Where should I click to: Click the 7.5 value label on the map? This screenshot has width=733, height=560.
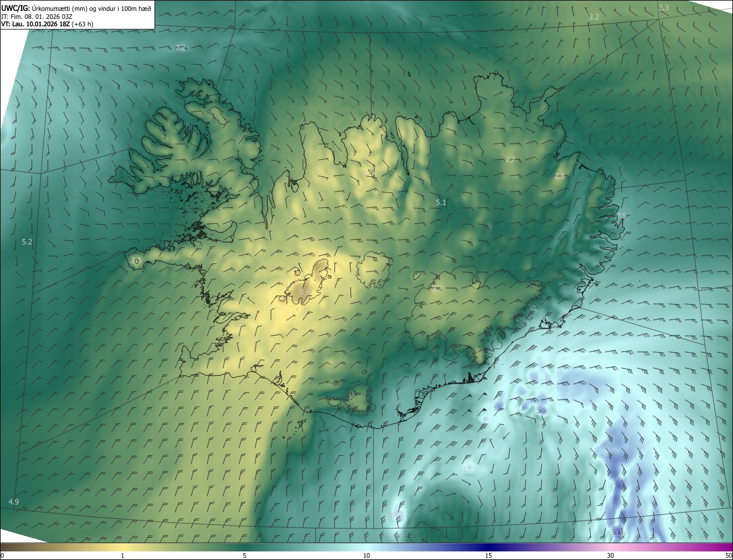click(621, 215)
